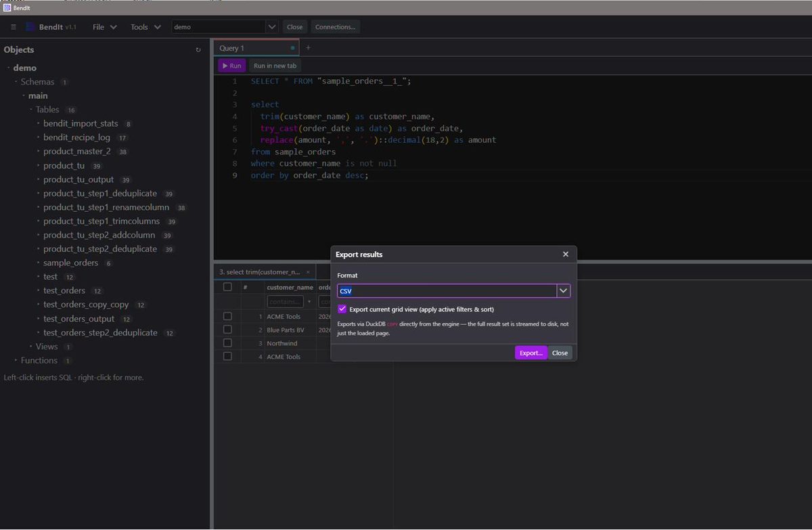Refresh the Objects panel
Screen dimensions: 812x530
click(x=198, y=50)
